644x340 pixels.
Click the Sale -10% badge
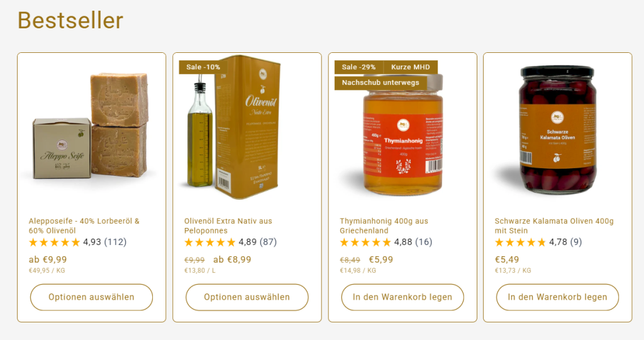pyautogui.click(x=203, y=67)
